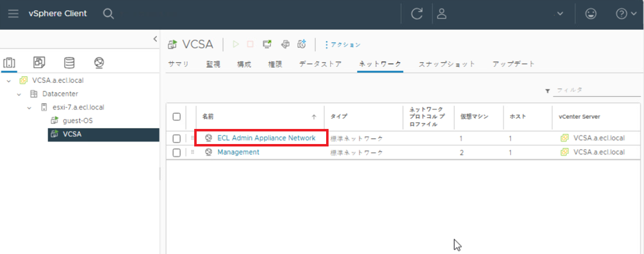This screenshot has width=644, height=254.
Task: Open the 権限 tab
Action: pyautogui.click(x=275, y=64)
